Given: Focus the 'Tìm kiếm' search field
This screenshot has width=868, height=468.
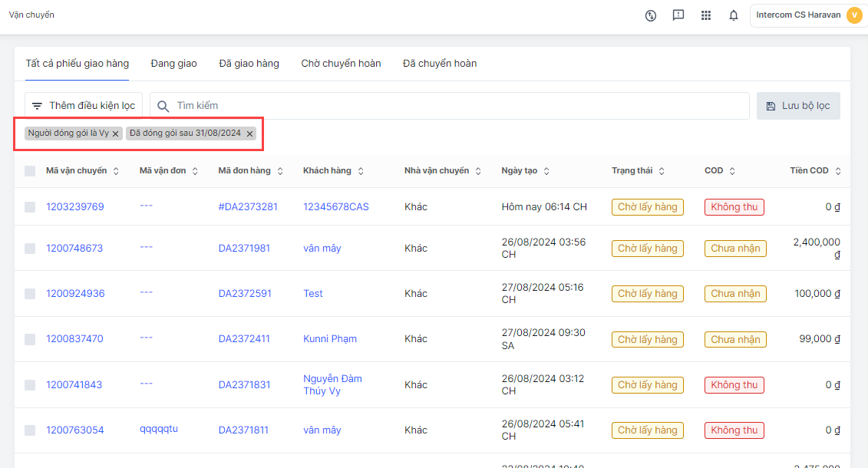Looking at the screenshot, I should coord(453,106).
